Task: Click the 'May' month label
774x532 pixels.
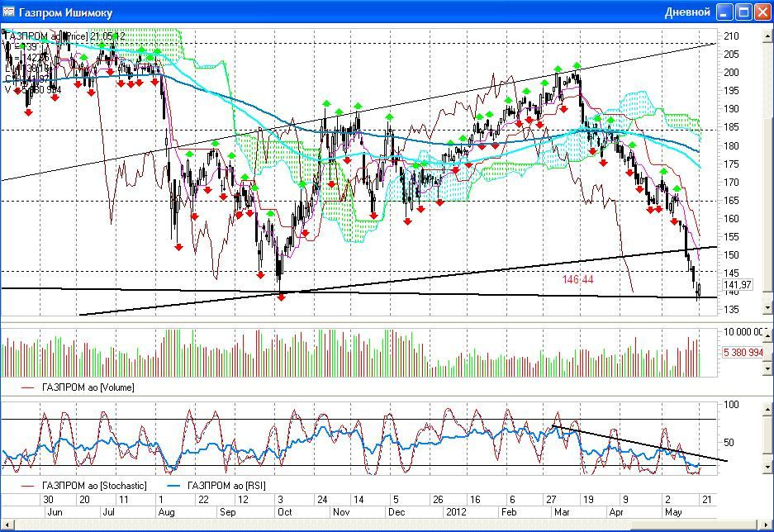Action: [x=673, y=512]
